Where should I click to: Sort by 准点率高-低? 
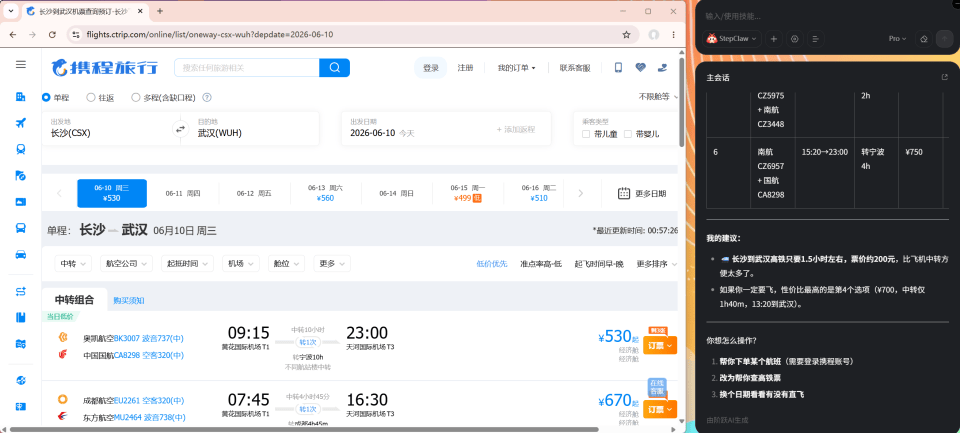[x=541, y=264]
